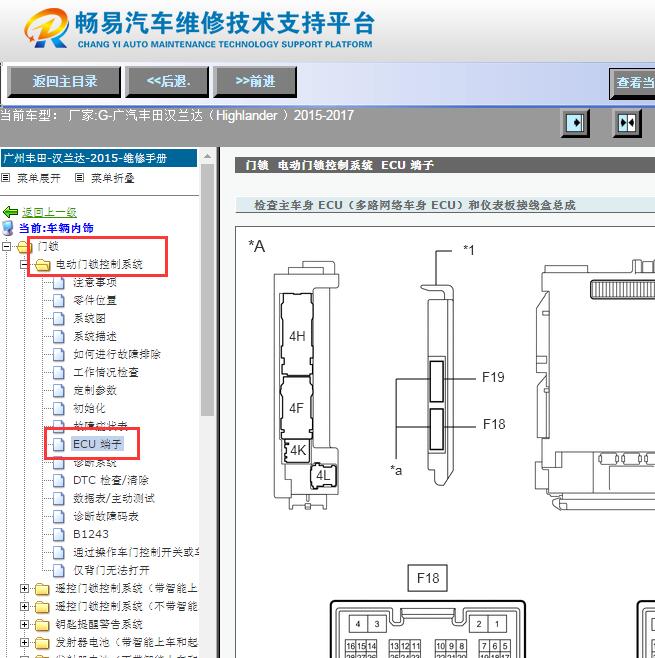Click folder icon of 遥控门锁控制系统(带智能上
The image size is (655, 658).
click(42, 589)
